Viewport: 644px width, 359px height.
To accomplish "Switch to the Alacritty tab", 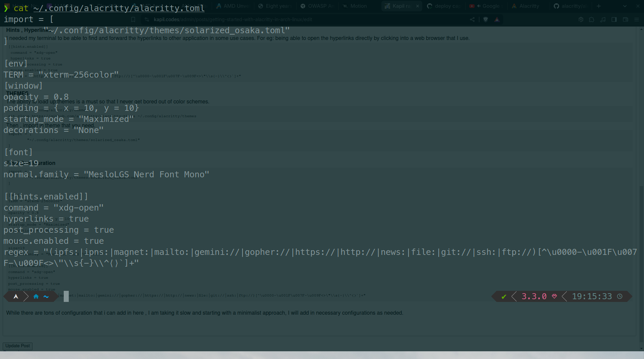I will pos(529,6).
